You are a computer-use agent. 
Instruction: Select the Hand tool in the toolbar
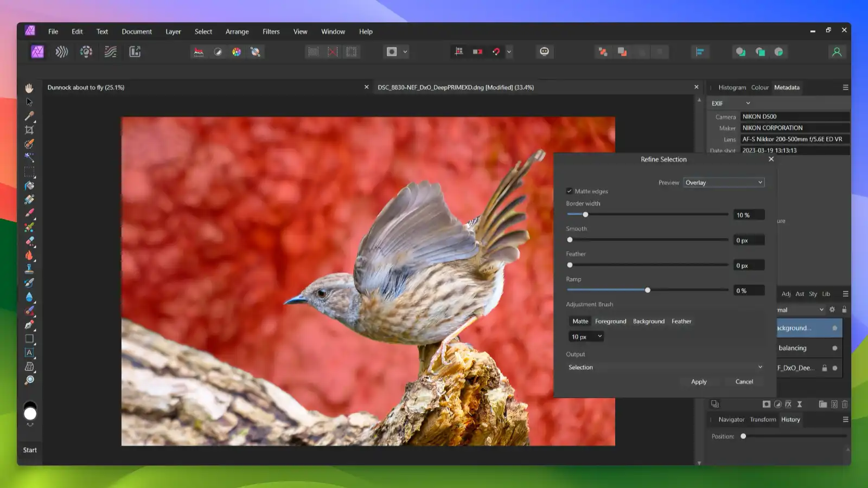pos(30,88)
